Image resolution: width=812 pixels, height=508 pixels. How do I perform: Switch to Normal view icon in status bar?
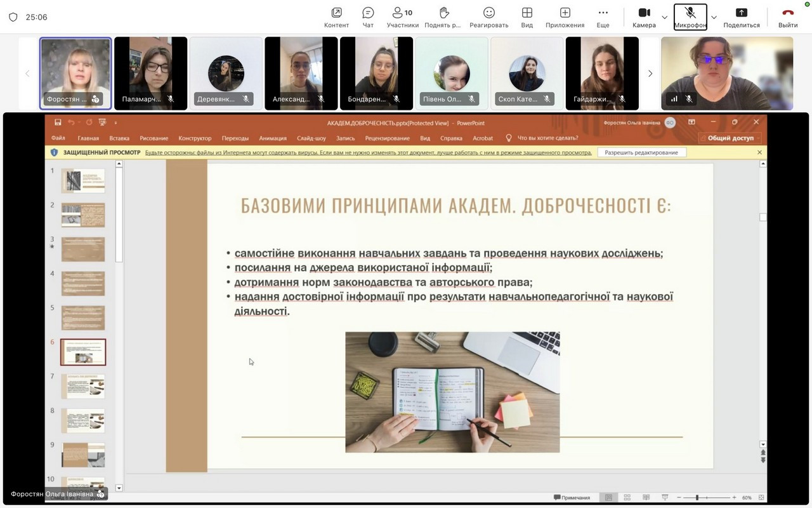608,497
